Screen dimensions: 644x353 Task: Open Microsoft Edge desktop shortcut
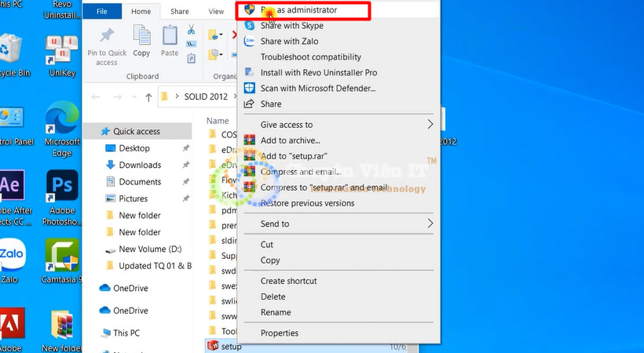click(x=61, y=123)
